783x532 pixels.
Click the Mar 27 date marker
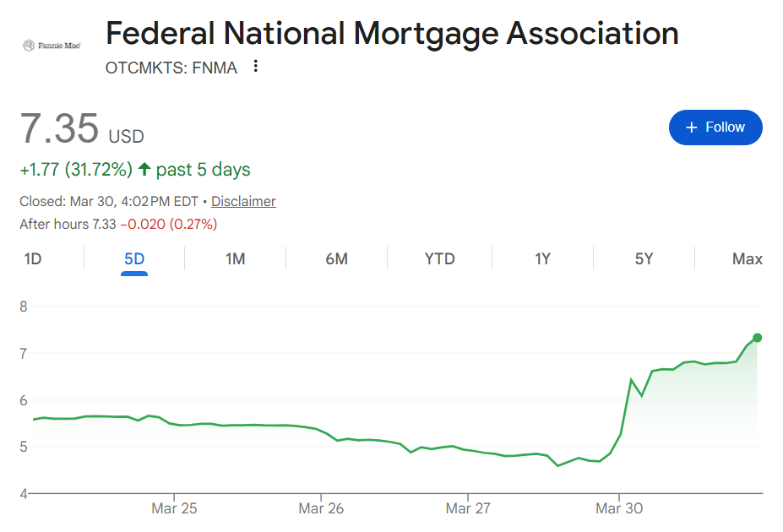coord(470,508)
